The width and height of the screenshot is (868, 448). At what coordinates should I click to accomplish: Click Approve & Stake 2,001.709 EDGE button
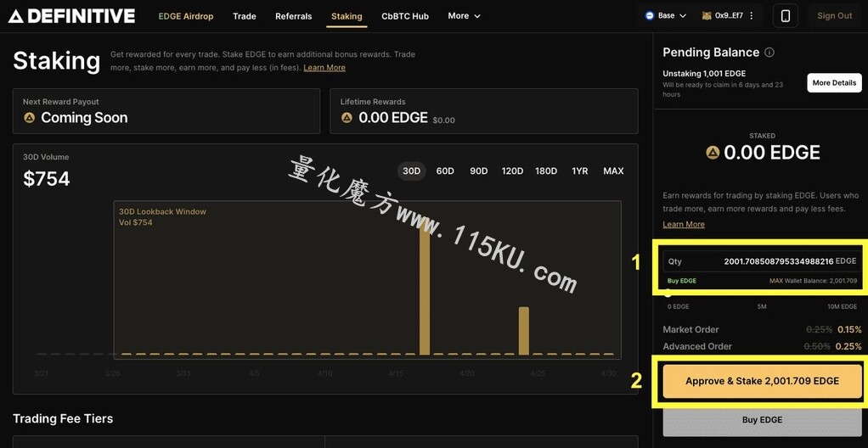pos(763,381)
